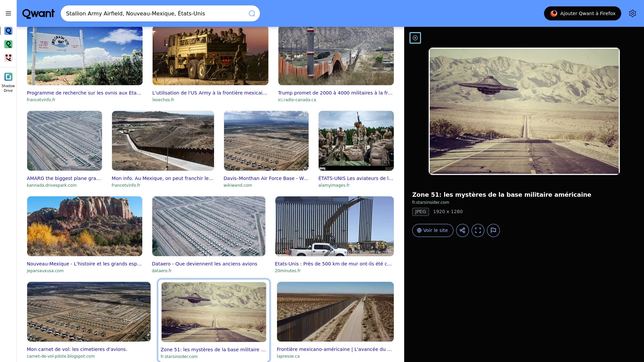Close the image preview panel
Image resolution: width=644 pixels, height=362 pixels.
[415, 38]
